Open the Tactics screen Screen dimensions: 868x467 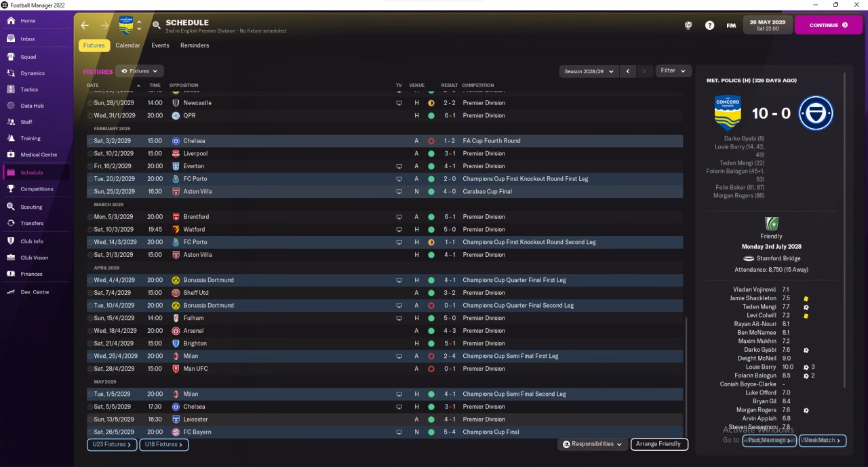coord(37,89)
